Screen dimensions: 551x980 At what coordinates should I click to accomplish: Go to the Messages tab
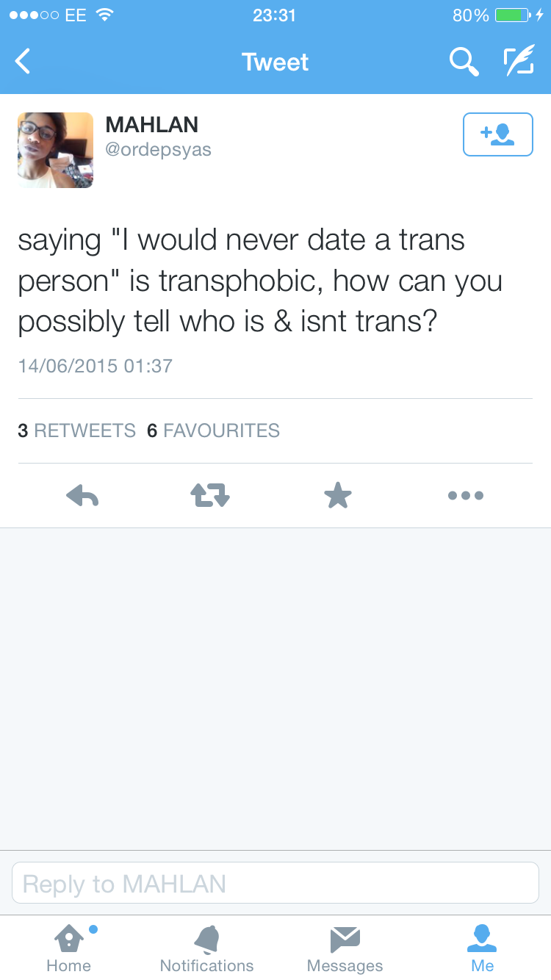345,948
